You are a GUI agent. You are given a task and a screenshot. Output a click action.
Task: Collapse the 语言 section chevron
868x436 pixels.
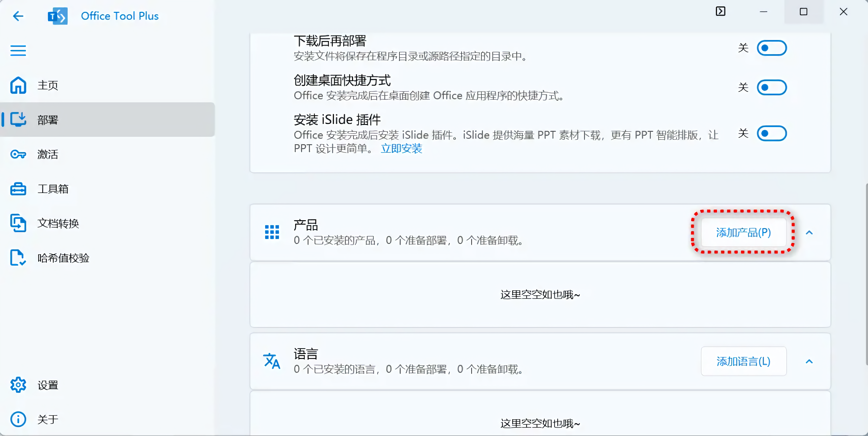pyautogui.click(x=809, y=361)
